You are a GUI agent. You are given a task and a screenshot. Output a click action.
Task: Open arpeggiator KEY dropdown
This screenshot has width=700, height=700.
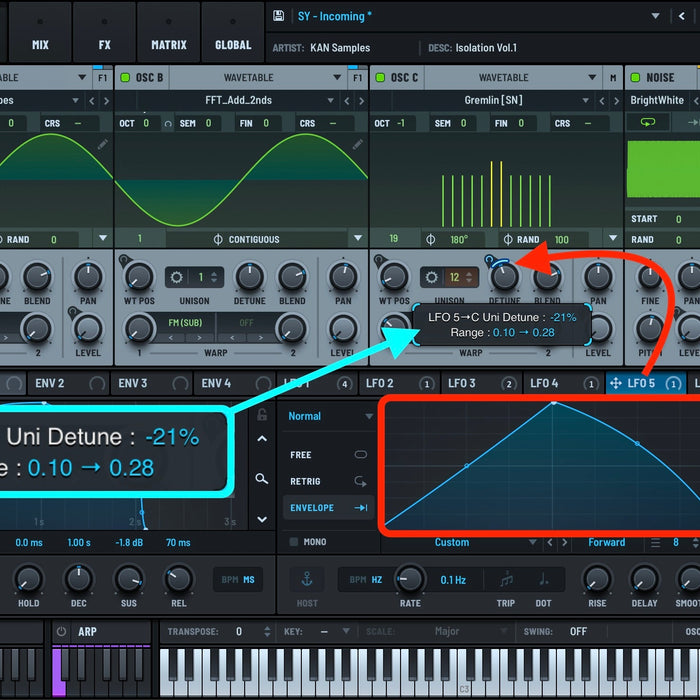coord(346,631)
